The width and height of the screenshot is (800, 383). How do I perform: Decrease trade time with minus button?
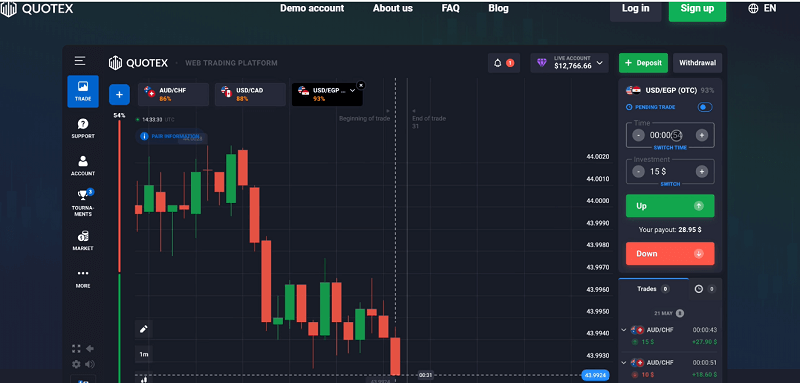point(638,135)
